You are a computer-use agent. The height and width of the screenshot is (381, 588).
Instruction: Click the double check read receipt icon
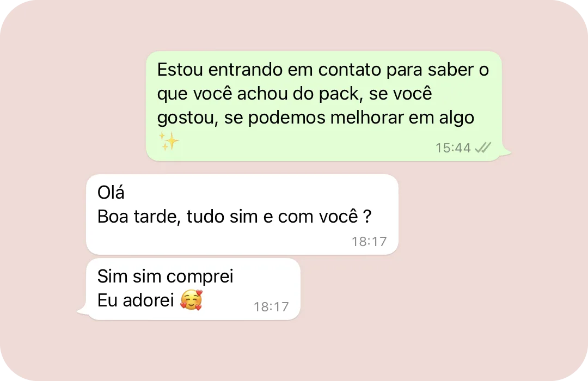point(483,148)
